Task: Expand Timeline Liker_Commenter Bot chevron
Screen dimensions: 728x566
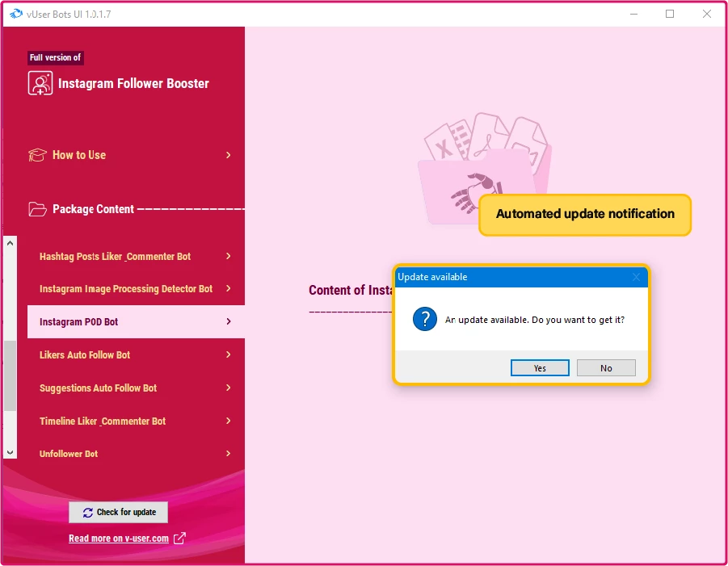Action: click(x=229, y=421)
